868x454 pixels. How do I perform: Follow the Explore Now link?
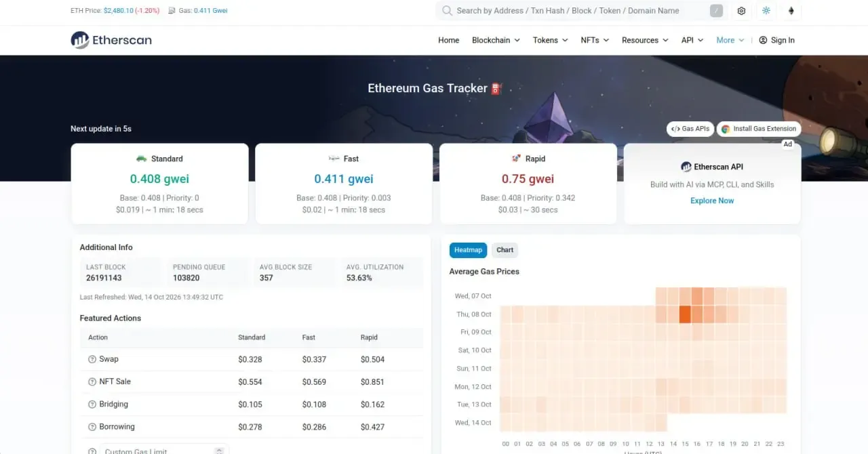(712, 201)
